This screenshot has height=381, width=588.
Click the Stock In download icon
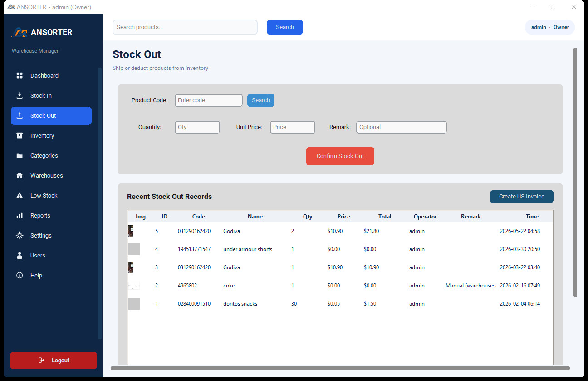pyautogui.click(x=20, y=95)
